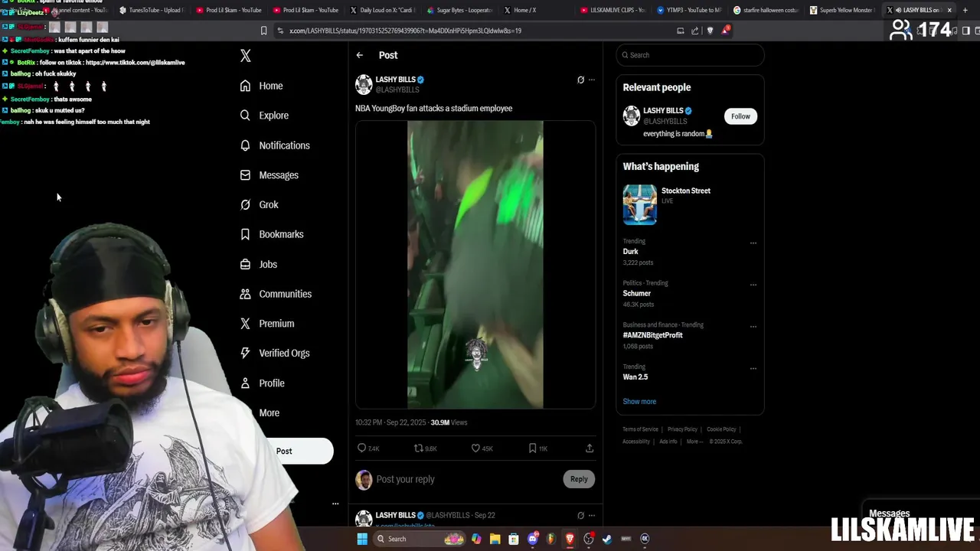Open the Terms of Service link
Screen dimensions: 980x551
[640, 429]
